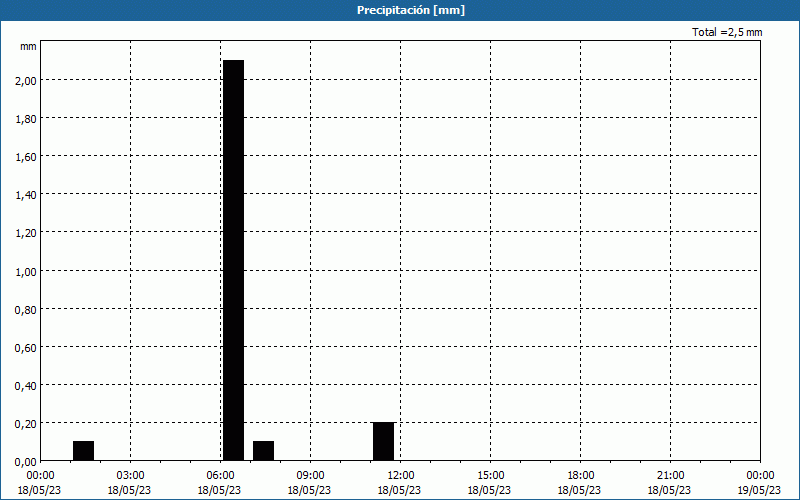This screenshot has height=500, width=800.
Task: Click the 15:00 x-axis time label
Action: (x=490, y=476)
